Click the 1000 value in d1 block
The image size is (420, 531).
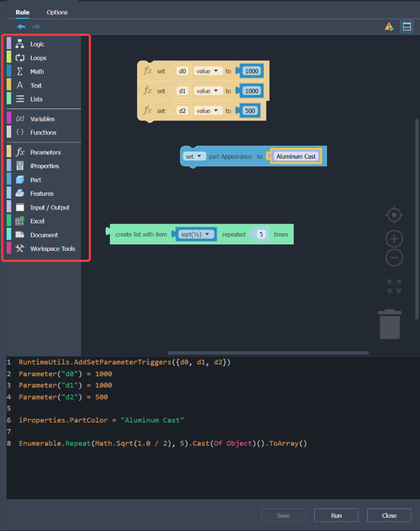click(252, 91)
